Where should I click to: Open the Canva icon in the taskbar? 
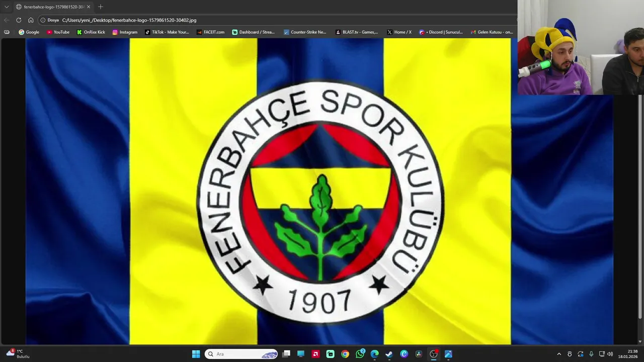point(404,354)
